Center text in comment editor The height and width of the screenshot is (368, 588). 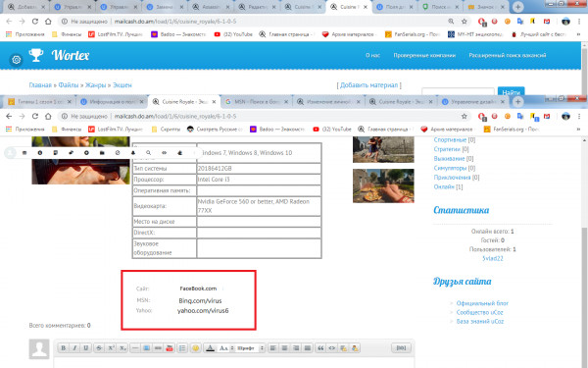pyautogui.click(x=284, y=348)
